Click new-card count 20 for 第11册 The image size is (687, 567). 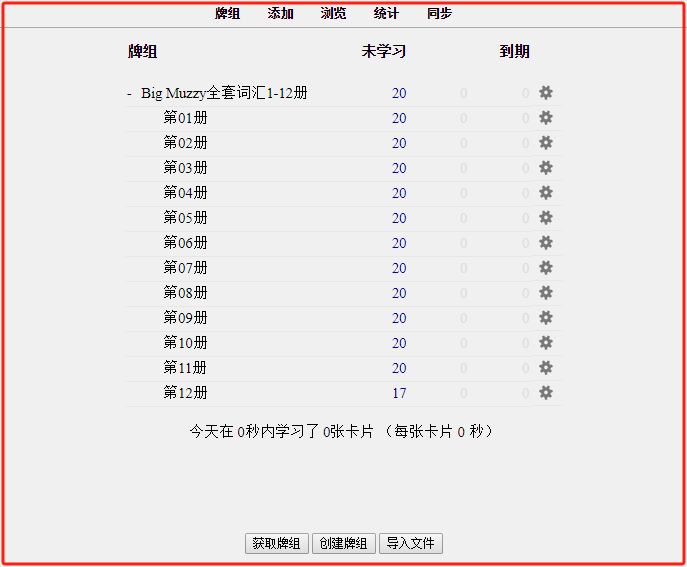399,368
